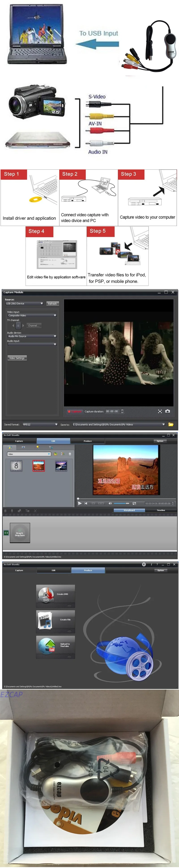
Task: Click the import media folder icon beside Video dropdown
Action: point(56,454)
